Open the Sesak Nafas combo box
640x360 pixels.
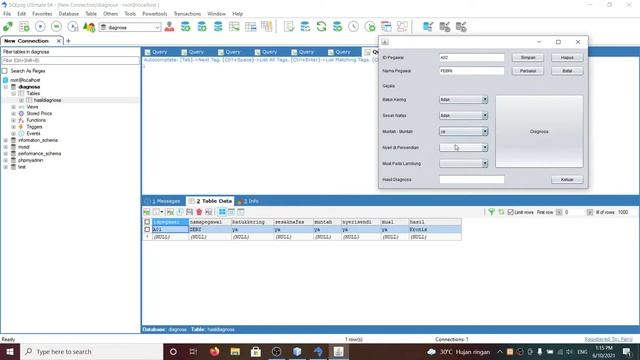(x=463, y=116)
